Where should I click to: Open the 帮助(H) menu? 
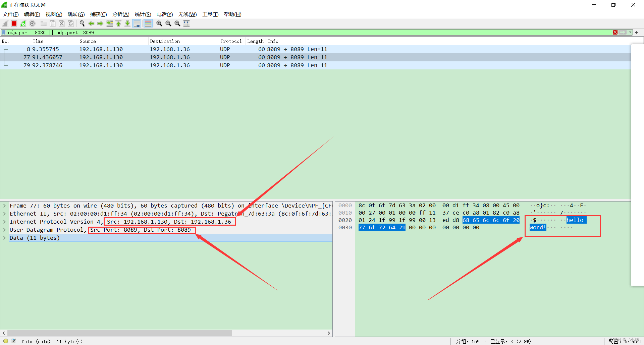pyautogui.click(x=233, y=14)
